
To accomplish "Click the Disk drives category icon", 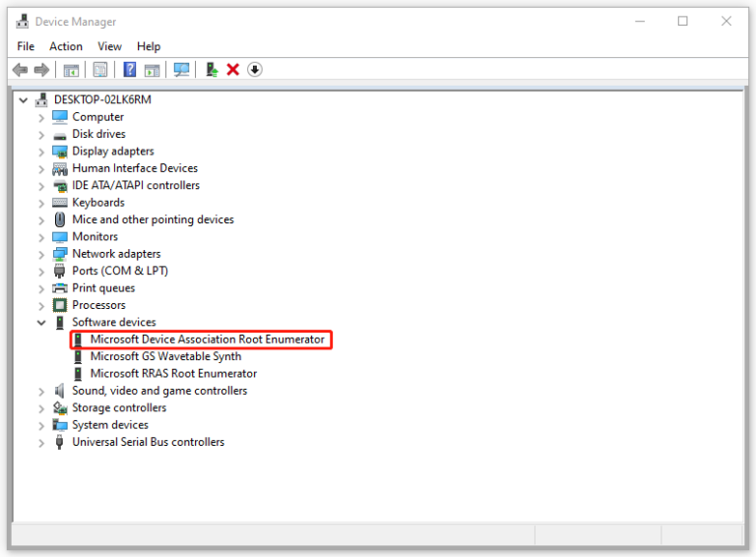I will tap(60, 136).
